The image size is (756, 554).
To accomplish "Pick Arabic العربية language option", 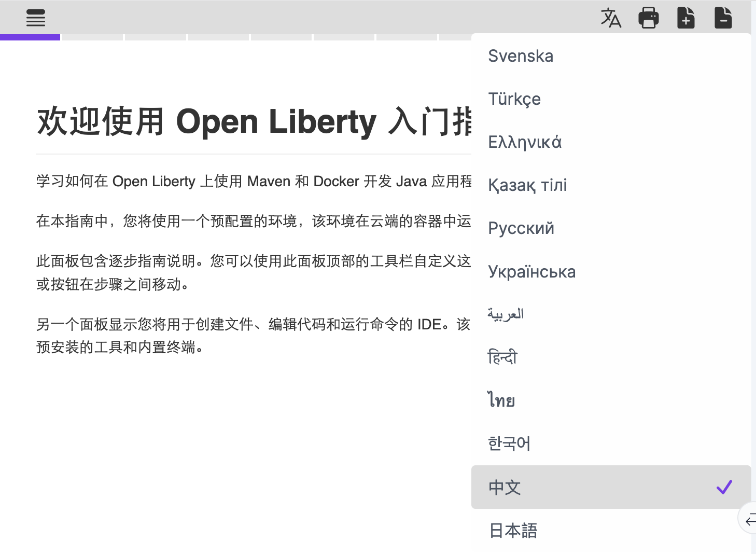I will pos(611,314).
